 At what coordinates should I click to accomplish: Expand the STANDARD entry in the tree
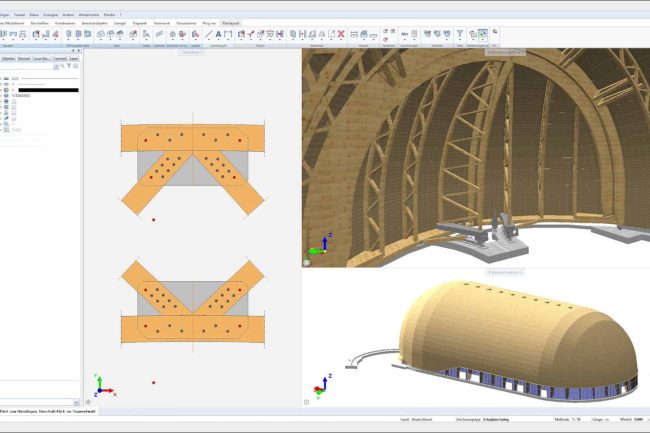pos(3,95)
